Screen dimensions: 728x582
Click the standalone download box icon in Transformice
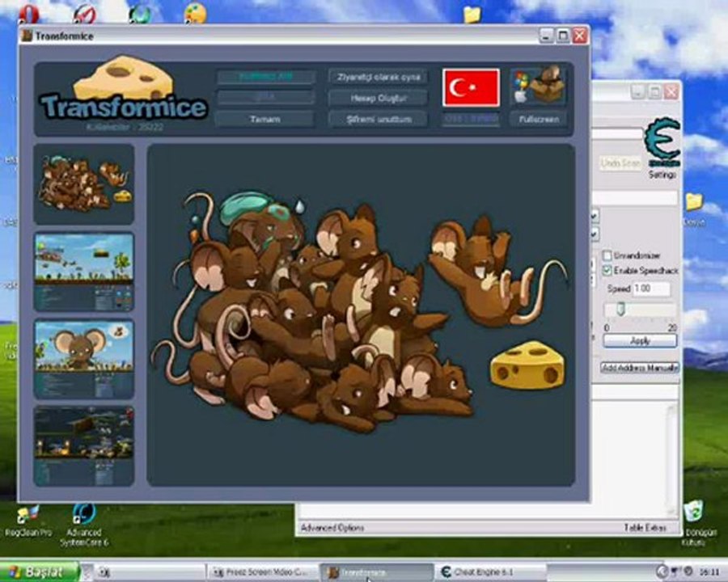(538, 85)
